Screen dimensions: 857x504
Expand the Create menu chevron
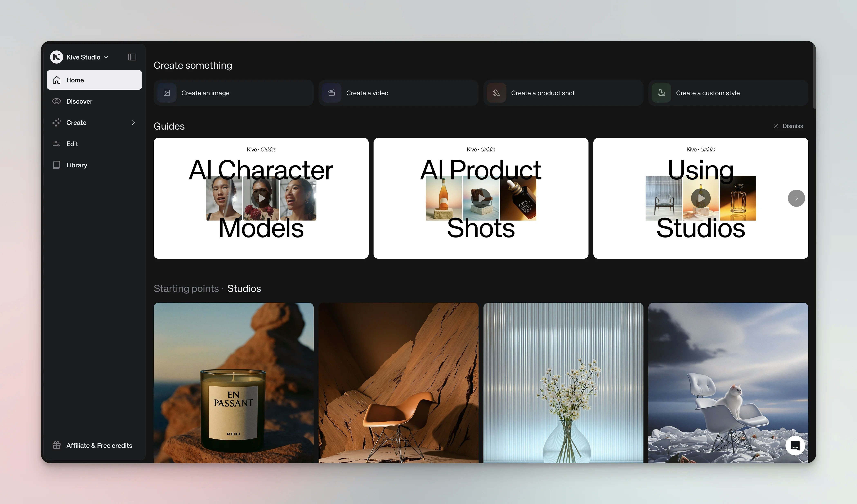click(133, 122)
